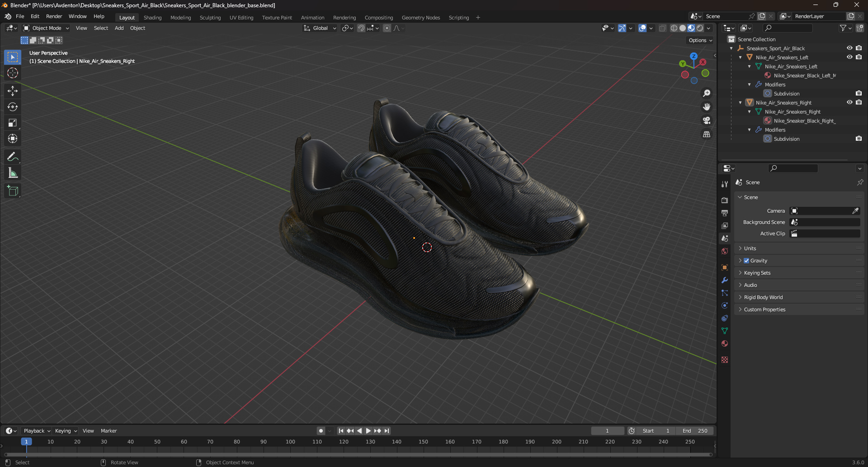Image resolution: width=868 pixels, height=467 pixels.
Task: Open the Object properties tab
Action: (x=725, y=267)
